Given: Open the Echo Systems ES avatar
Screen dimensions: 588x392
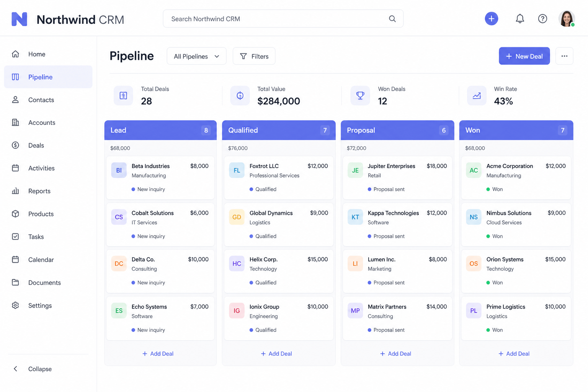Looking at the screenshot, I should [119, 311].
